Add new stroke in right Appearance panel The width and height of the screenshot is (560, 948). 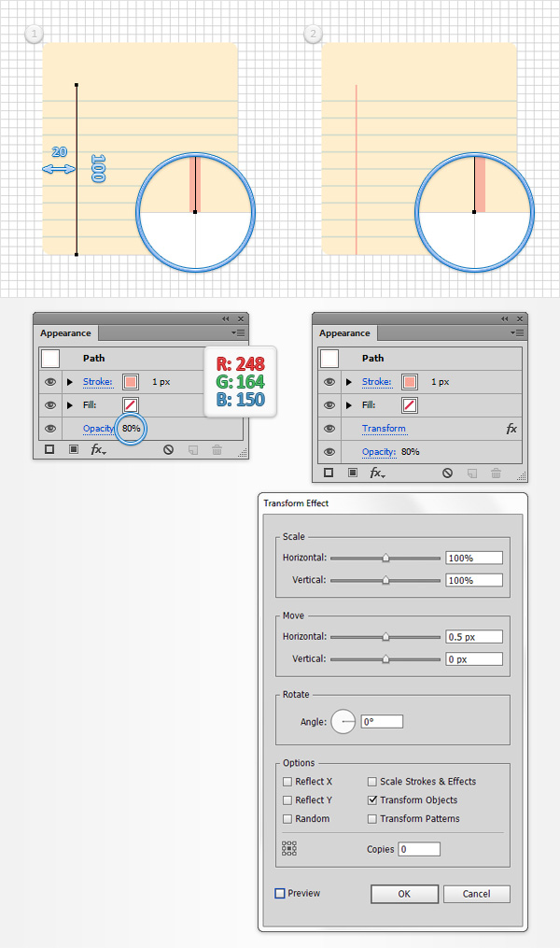(329, 473)
